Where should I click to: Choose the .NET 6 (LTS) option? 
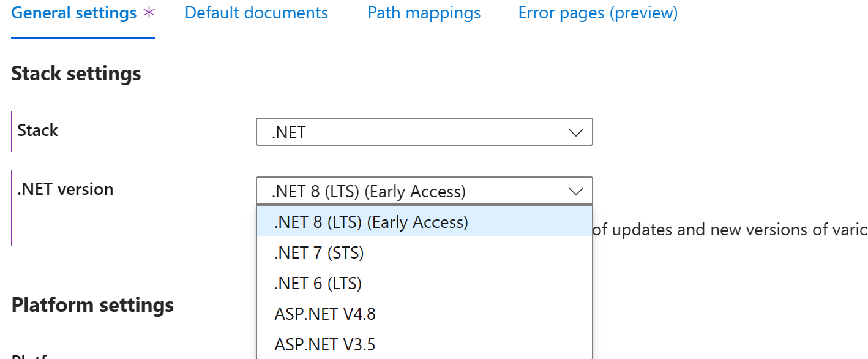pyautogui.click(x=424, y=283)
